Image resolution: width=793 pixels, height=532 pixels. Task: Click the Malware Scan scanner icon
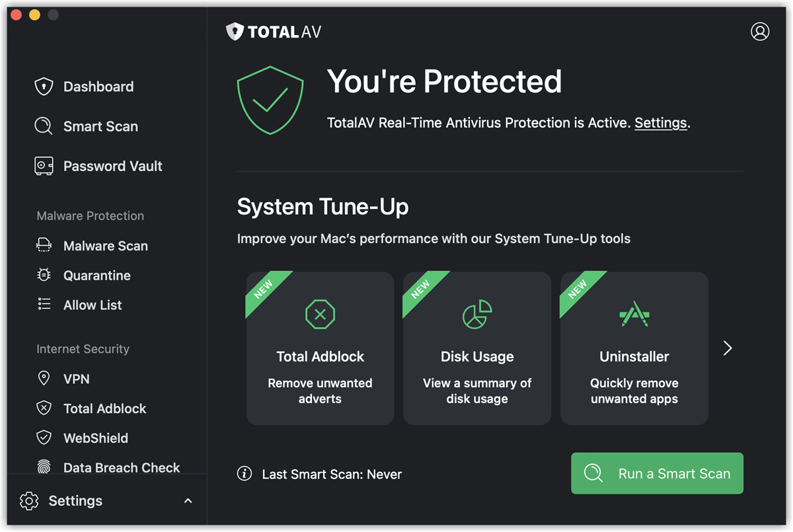pos(44,246)
